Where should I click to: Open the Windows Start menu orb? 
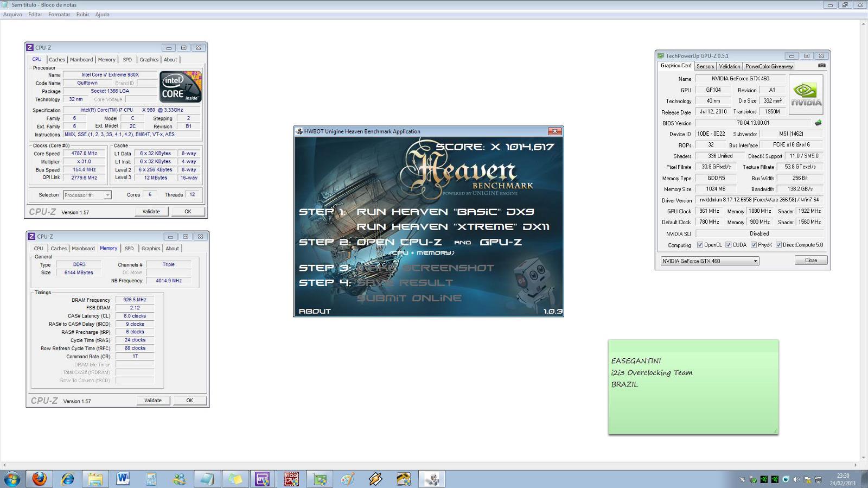[12, 479]
